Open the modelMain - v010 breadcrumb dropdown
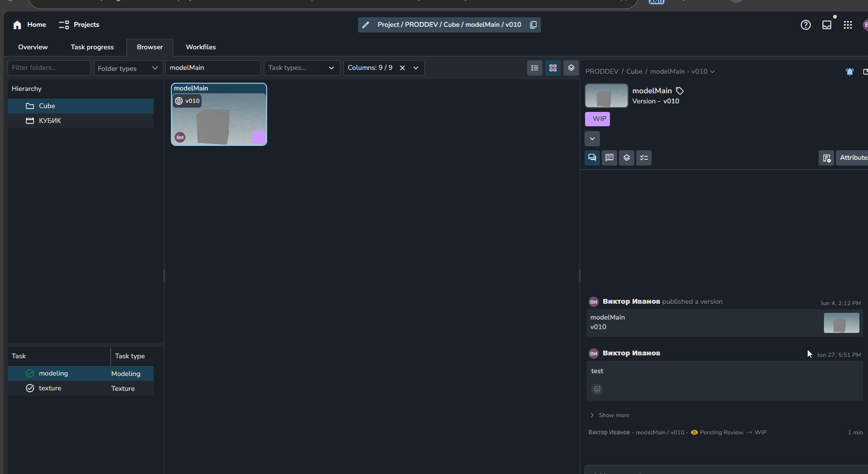Screen dimensions: 868x474 tap(682, 71)
